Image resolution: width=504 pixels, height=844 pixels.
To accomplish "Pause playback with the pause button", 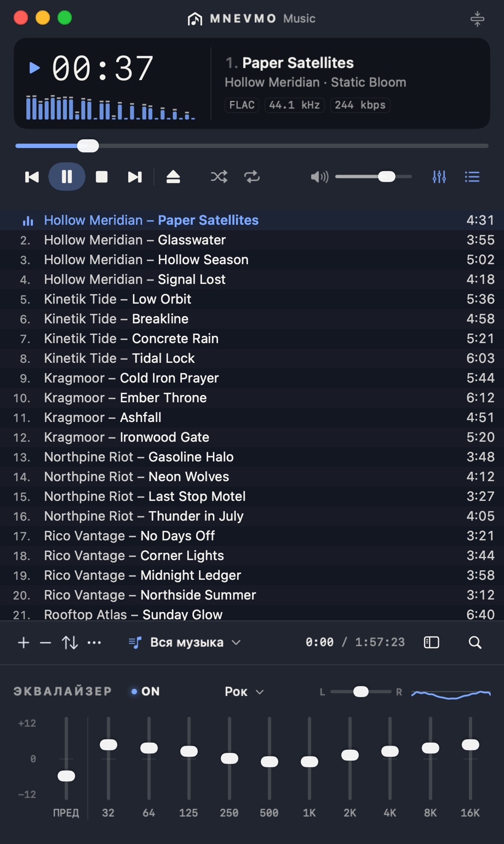I will [67, 176].
